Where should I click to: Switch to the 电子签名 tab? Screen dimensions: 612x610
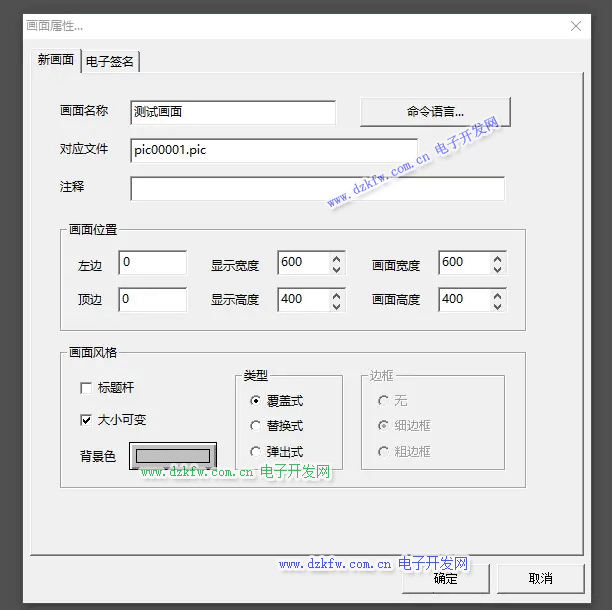point(110,62)
